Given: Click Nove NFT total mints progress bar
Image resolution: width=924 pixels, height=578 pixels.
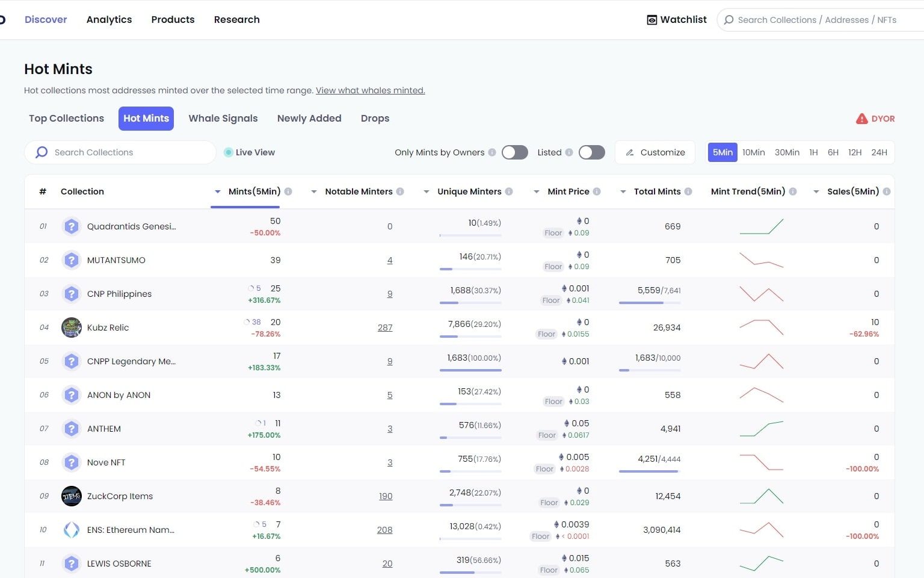Looking at the screenshot, I should [650, 471].
